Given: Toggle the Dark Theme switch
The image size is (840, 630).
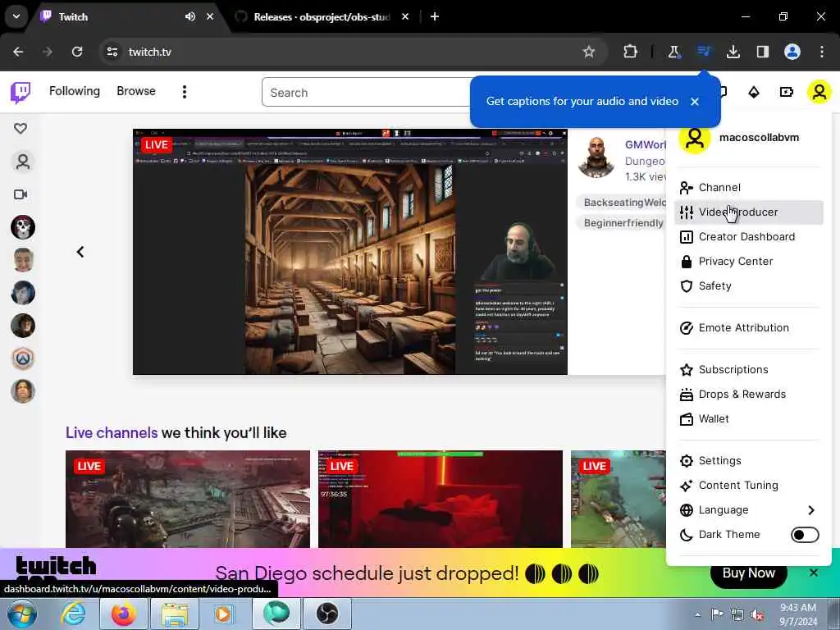Looking at the screenshot, I should point(805,535).
